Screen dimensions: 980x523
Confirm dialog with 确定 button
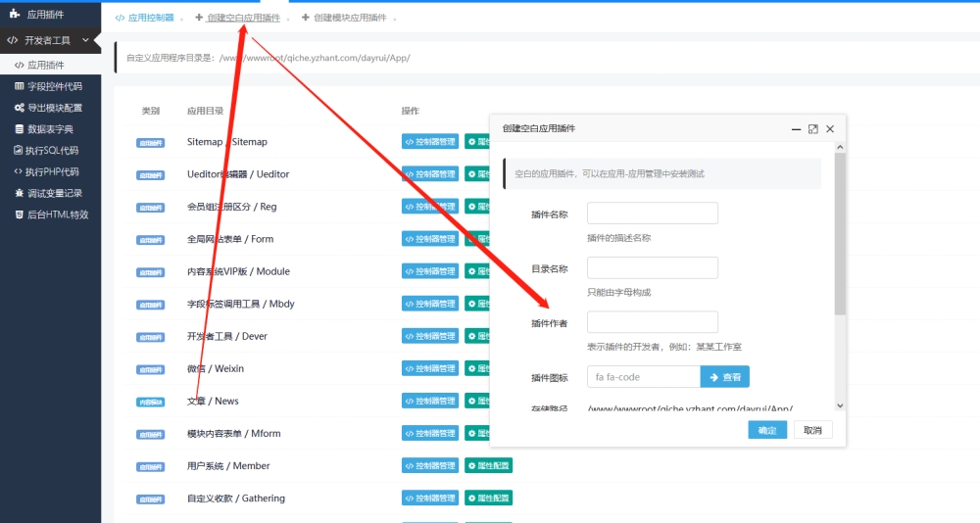click(767, 430)
